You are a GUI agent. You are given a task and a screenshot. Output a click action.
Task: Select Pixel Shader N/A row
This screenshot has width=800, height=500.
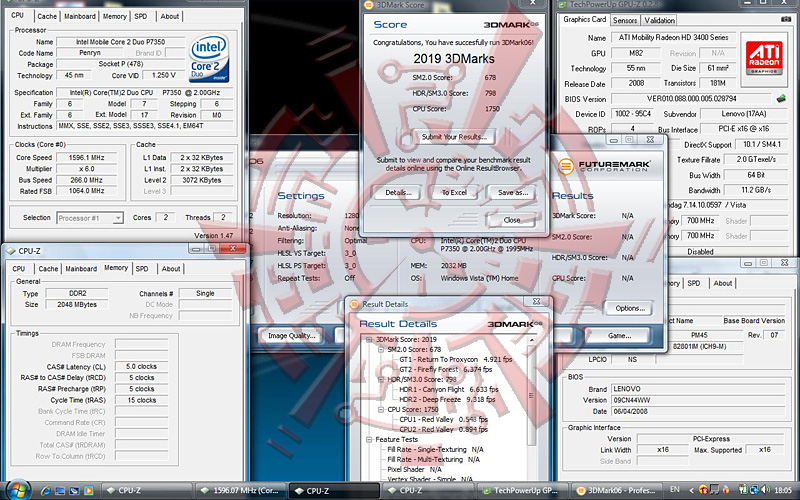point(414,470)
